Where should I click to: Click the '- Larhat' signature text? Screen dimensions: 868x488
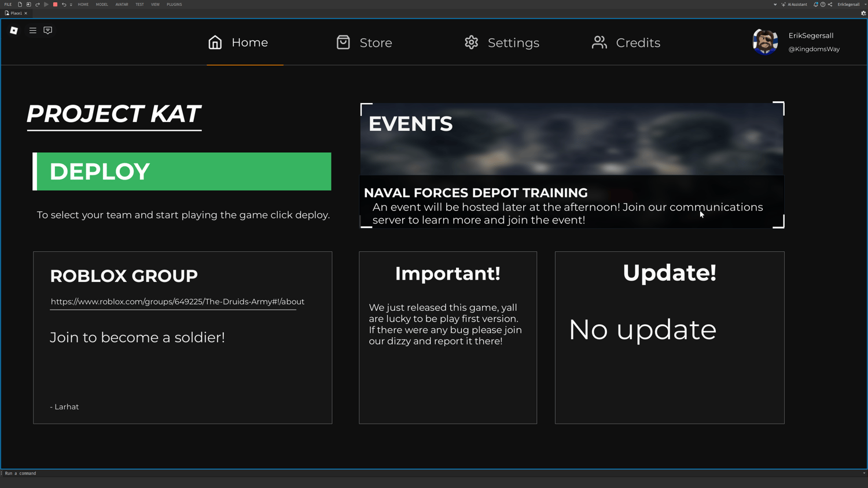pyautogui.click(x=64, y=407)
